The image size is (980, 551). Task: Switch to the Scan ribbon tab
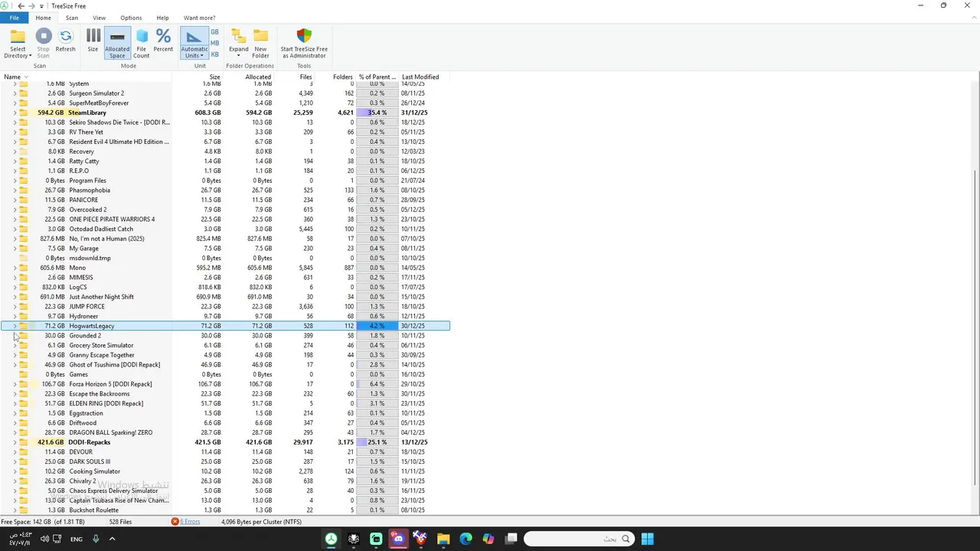[x=71, y=18]
